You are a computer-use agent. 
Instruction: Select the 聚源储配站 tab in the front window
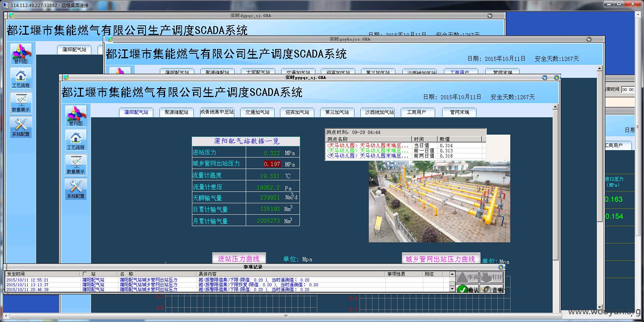[176, 112]
